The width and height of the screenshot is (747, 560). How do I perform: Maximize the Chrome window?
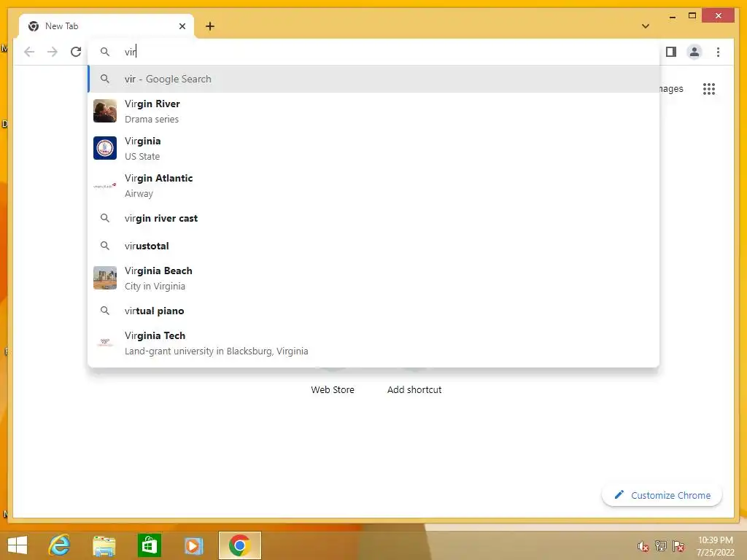pyautogui.click(x=692, y=16)
